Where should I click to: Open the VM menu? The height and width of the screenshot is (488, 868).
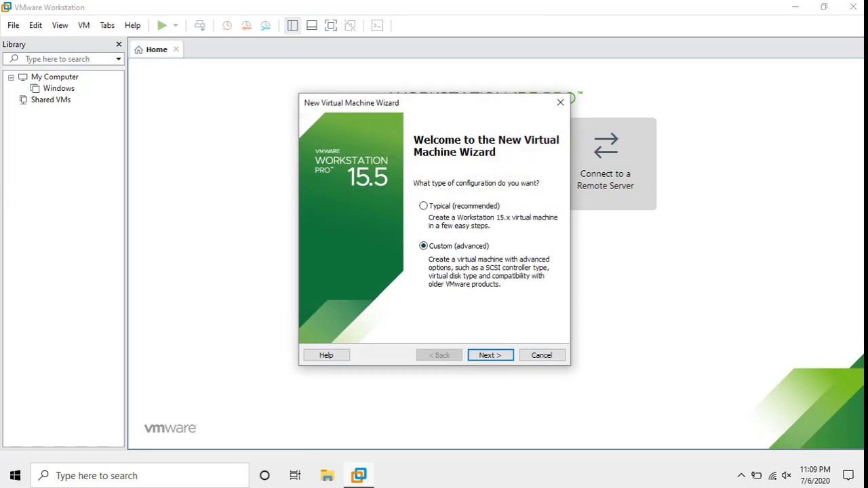[x=84, y=25]
